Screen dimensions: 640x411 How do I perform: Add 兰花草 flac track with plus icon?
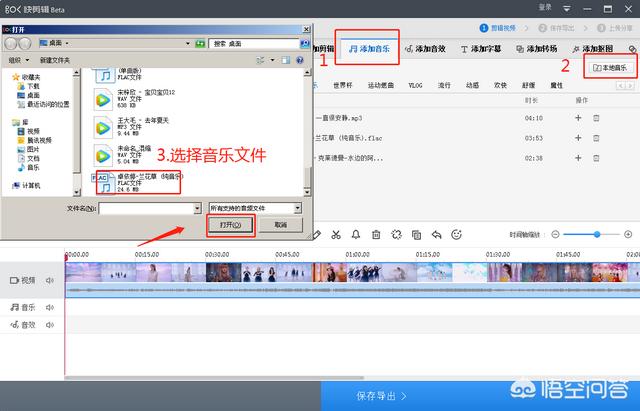pyautogui.click(x=578, y=138)
